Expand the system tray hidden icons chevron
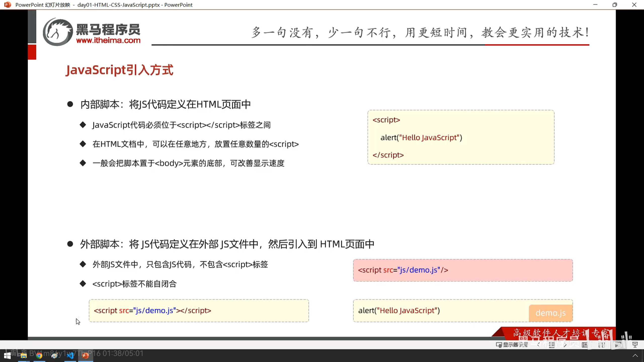 click(x=635, y=355)
